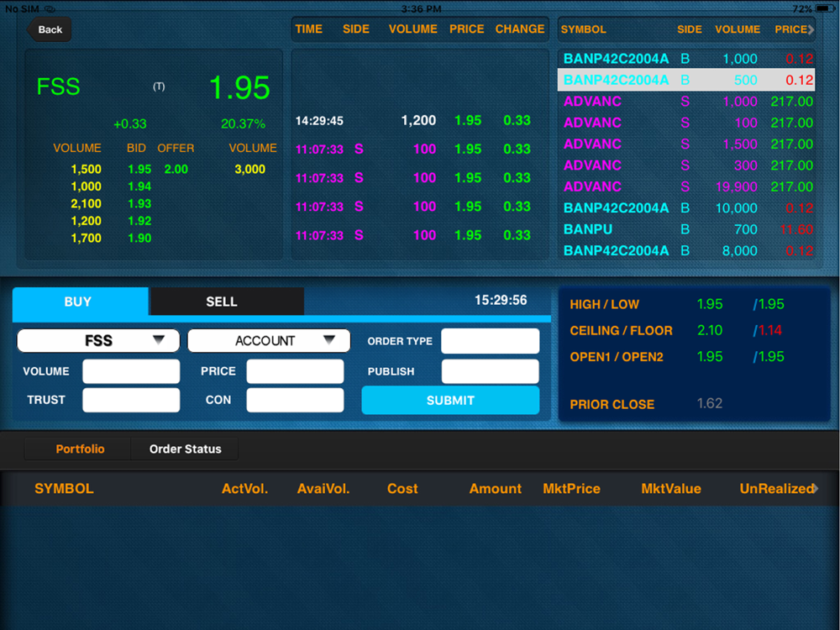Viewport: 840px width, 630px height.
Task: Tap the Back button
Action: point(50,29)
